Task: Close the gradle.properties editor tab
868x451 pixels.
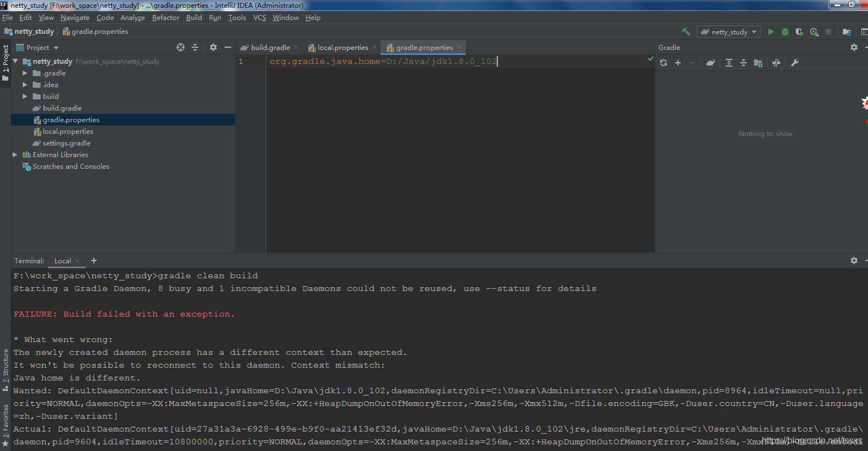Action: point(459,48)
